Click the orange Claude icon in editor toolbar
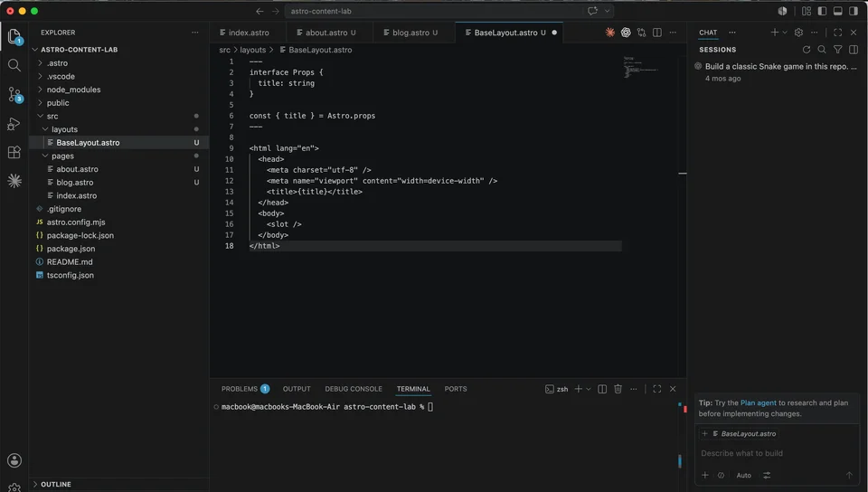 point(609,33)
